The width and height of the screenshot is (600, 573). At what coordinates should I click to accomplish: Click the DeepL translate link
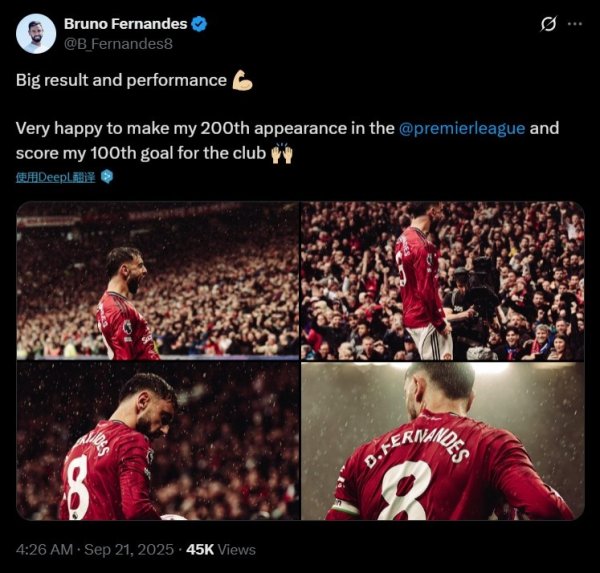point(56,177)
